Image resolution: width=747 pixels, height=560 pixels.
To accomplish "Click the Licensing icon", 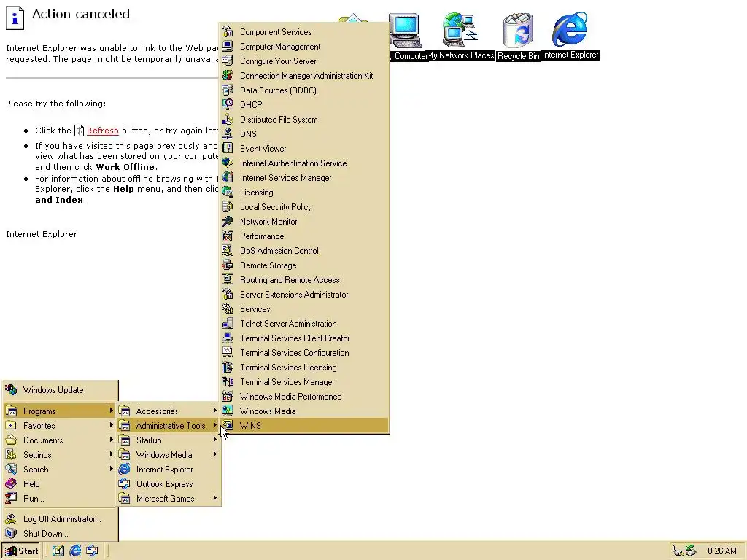I will click(228, 192).
